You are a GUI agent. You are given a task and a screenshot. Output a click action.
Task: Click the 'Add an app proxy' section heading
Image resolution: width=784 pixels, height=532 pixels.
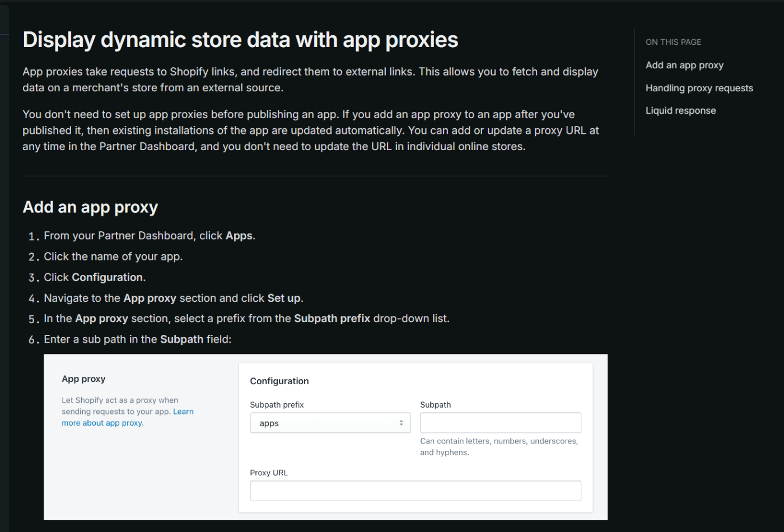click(90, 207)
